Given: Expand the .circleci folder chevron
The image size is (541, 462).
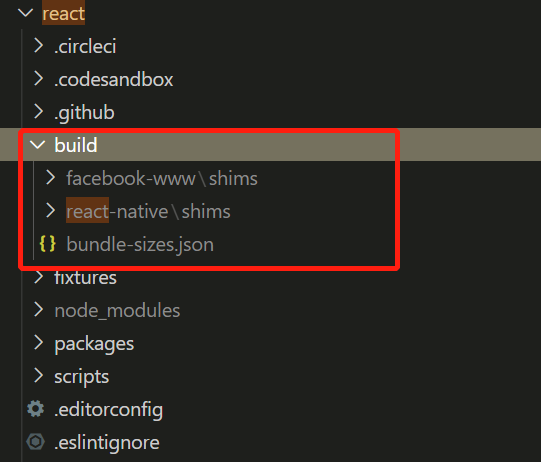Looking at the screenshot, I should 39,46.
